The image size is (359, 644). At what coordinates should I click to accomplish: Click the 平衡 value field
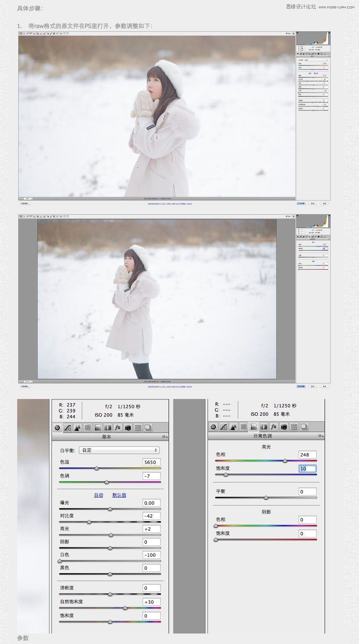[x=307, y=492]
